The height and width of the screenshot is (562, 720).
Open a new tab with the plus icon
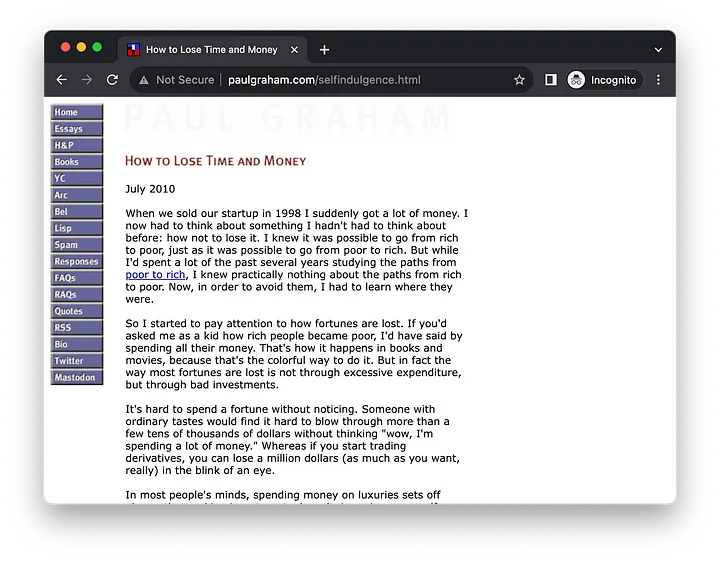324,50
